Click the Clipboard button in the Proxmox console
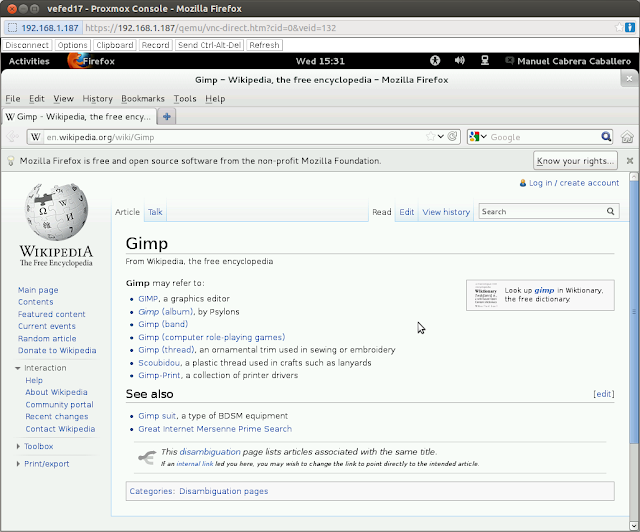This screenshot has width=640, height=532. (x=115, y=45)
